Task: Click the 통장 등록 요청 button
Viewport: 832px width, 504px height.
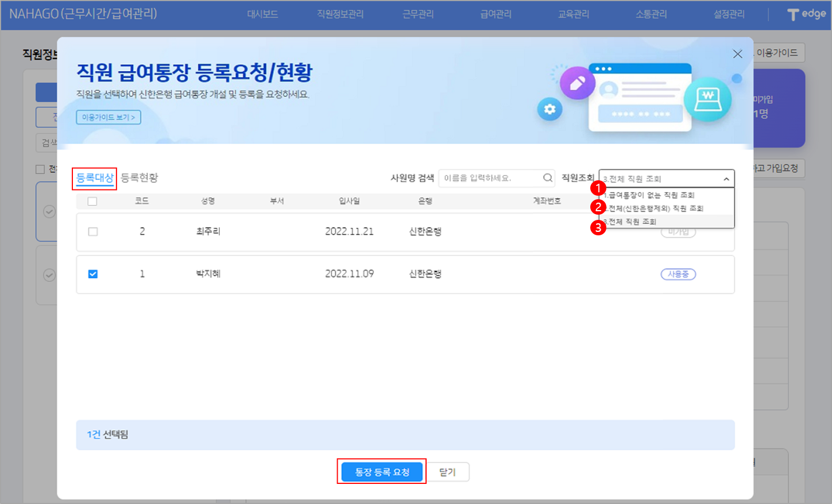Action: [x=382, y=472]
